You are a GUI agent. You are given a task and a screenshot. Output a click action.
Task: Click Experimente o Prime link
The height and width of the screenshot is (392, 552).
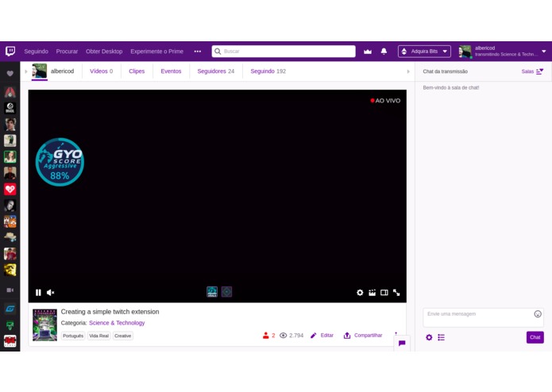point(156,52)
